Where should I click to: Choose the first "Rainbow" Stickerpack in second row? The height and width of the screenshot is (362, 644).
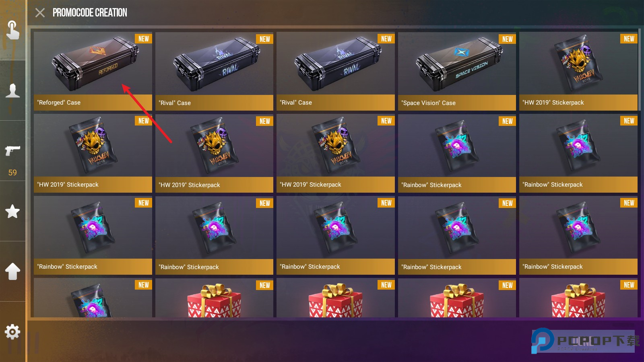tap(457, 153)
